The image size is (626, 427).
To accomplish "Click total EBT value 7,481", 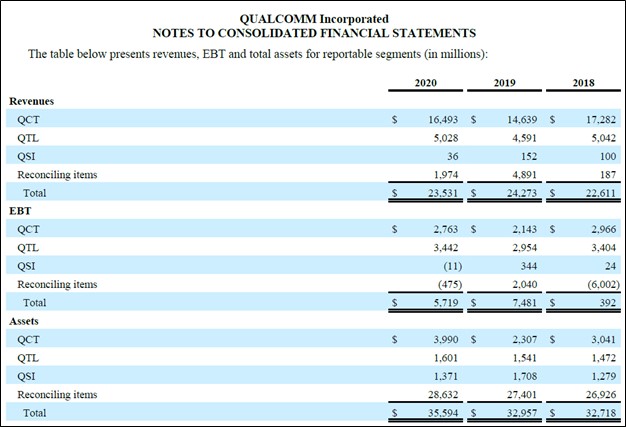I will [525, 303].
